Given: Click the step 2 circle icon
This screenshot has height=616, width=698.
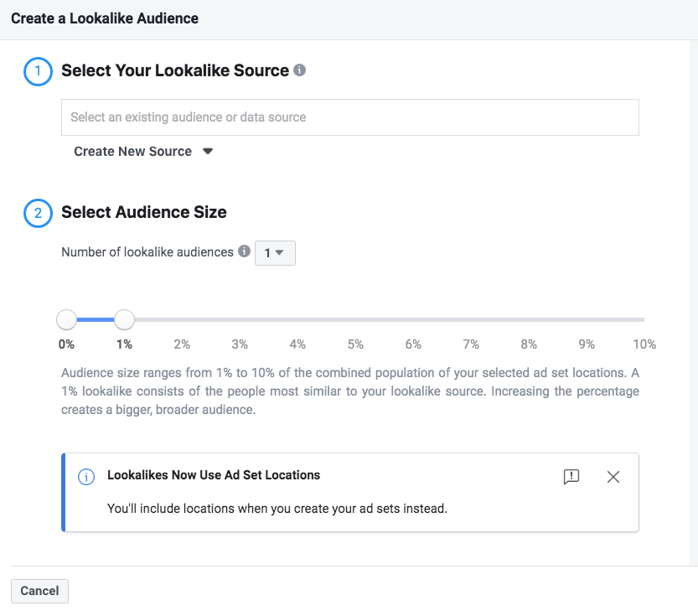Looking at the screenshot, I should pos(37,213).
